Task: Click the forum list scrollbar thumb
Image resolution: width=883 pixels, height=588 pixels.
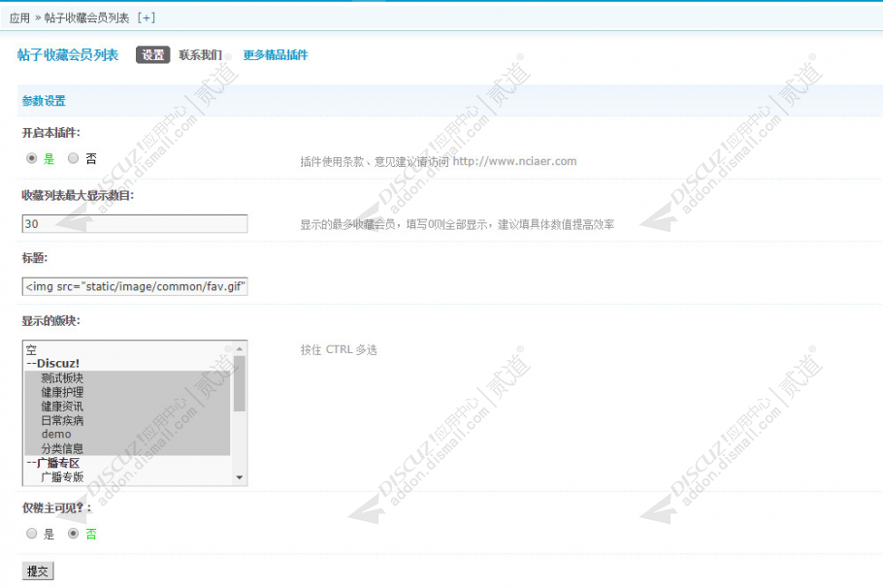Action: tap(240, 383)
